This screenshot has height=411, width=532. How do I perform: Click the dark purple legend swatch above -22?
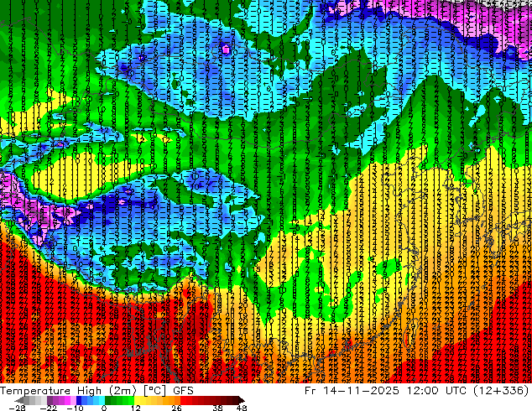50,400
